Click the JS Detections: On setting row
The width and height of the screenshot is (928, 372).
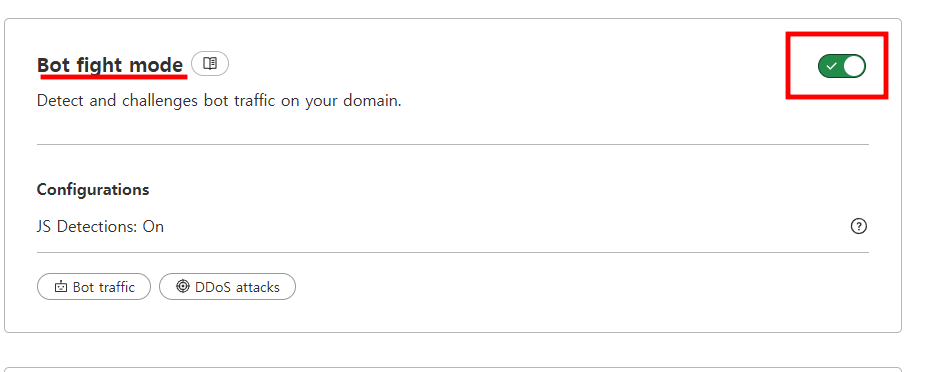[453, 227]
